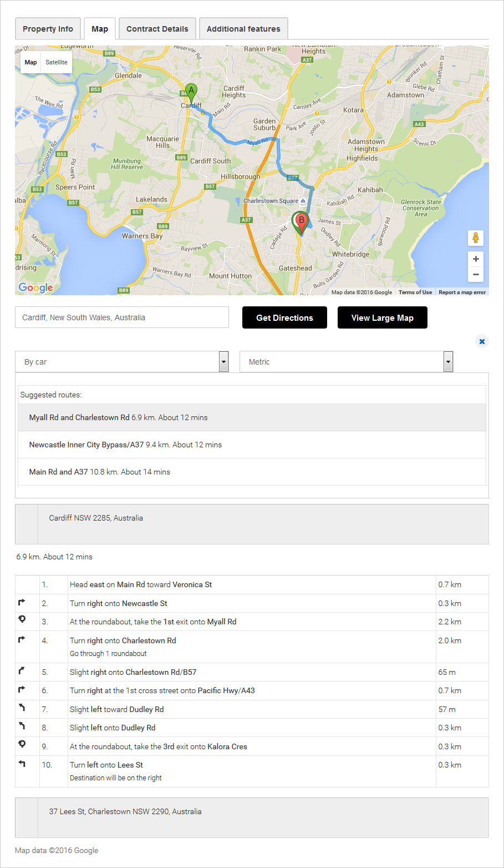Viewport: 504px width, 868px height.
Task: Click turn-right arrow icon for step 4
Action: tap(22, 639)
